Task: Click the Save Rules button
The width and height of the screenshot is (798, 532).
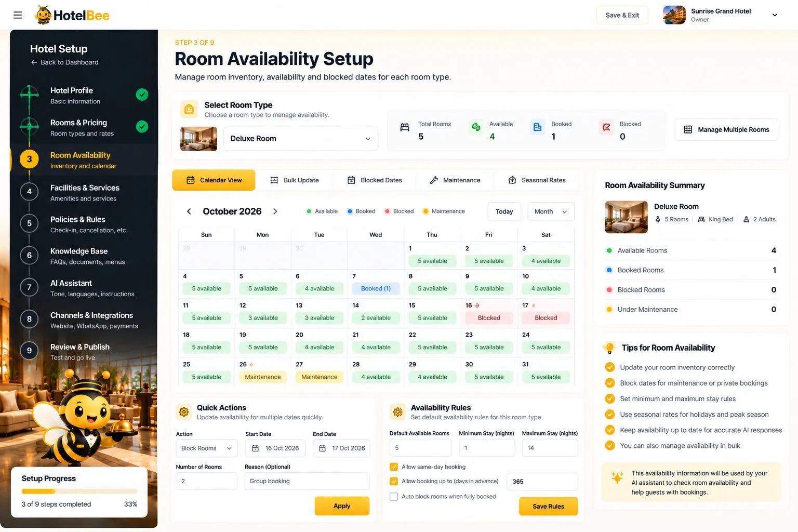Action: pos(548,507)
